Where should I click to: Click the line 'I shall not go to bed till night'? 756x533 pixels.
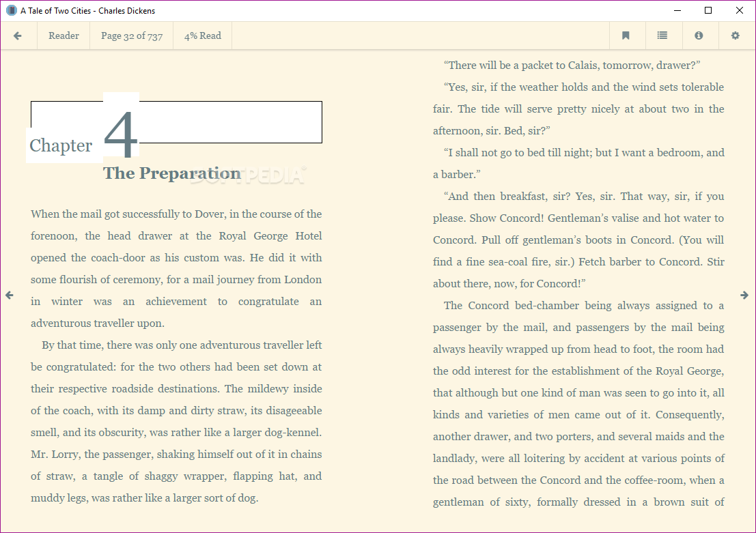[584, 152]
